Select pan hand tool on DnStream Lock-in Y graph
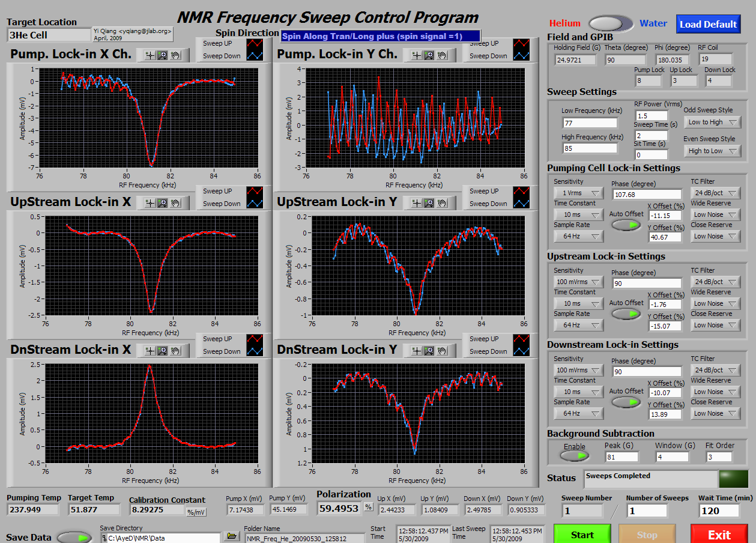The width and height of the screenshot is (756, 543). [443, 351]
